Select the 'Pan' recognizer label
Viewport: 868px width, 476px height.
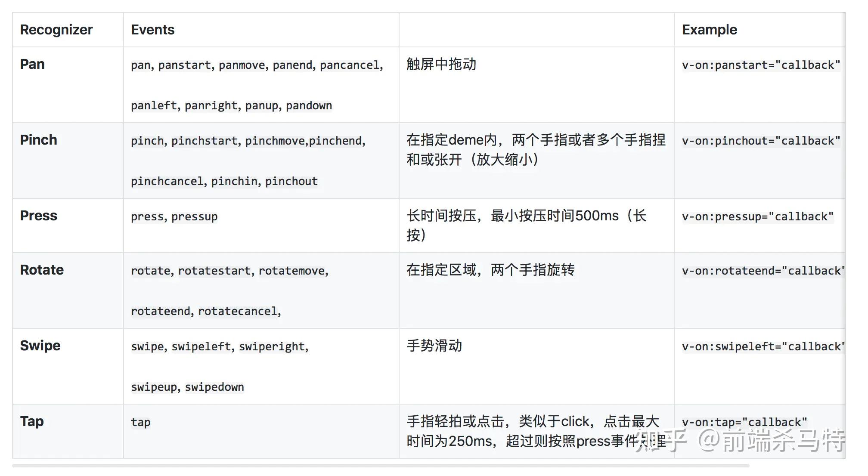tap(32, 64)
